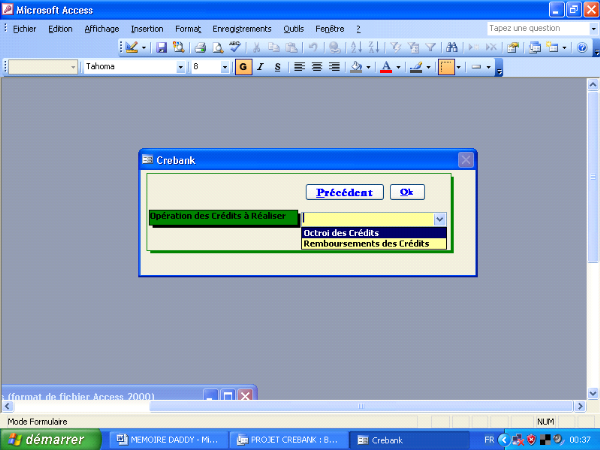600x450 pixels.
Task: Open the font color picker arrow
Action: (x=398, y=67)
